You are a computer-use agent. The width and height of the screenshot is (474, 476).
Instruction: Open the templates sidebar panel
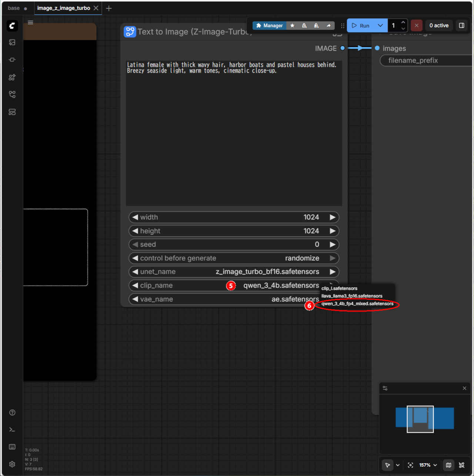(x=12, y=112)
